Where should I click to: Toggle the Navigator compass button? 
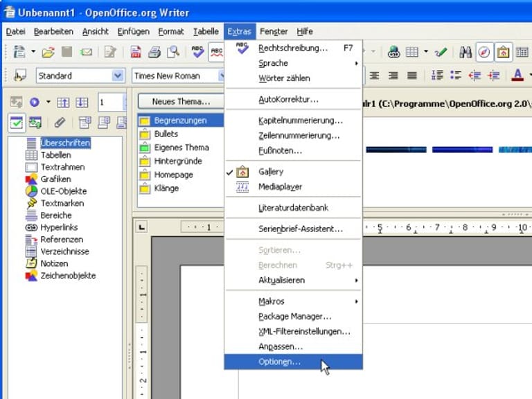pyautogui.click(x=484, y=52)
